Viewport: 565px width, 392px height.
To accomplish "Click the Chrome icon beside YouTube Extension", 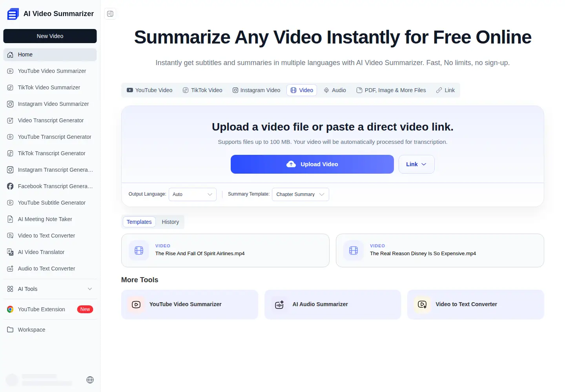I will tap(10, 309).
